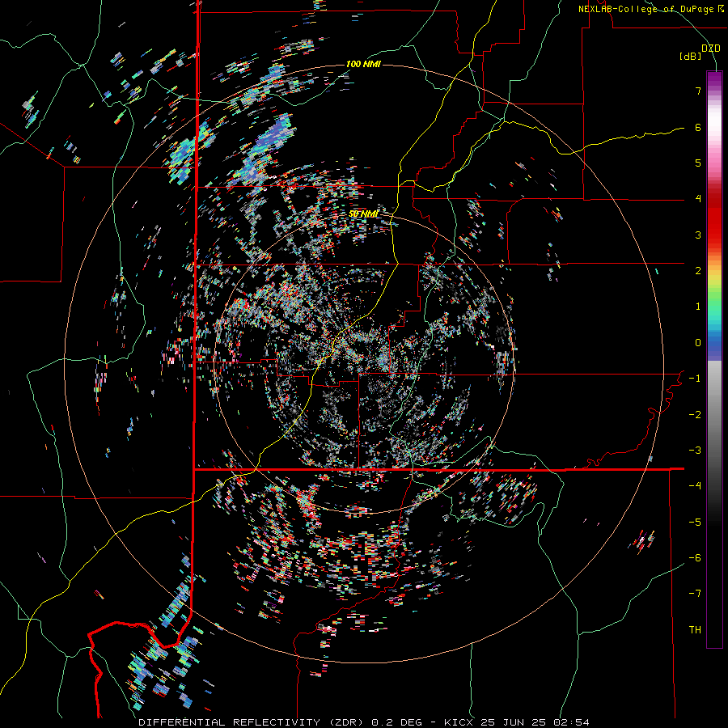Image resolution: width=728 pixels, height=728 pixels.
Task: Click the 100 NMI range ring label
Action: 363,64
